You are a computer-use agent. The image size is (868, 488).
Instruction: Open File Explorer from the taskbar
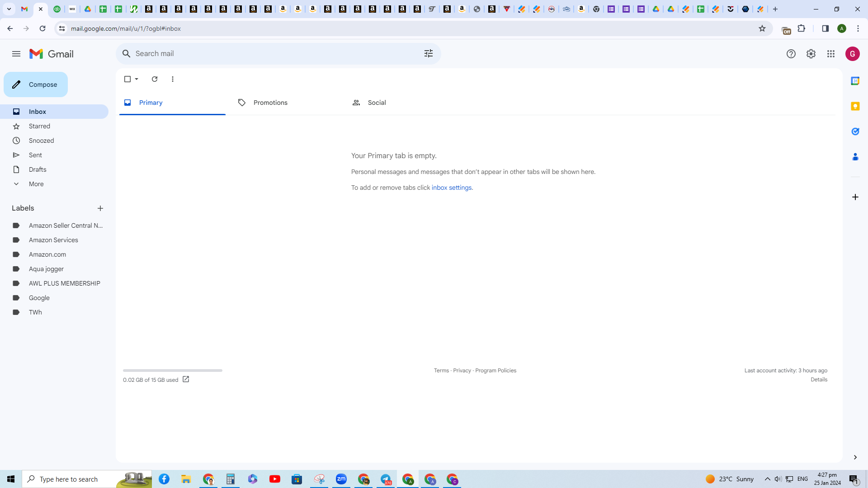(x=186, y=479)
